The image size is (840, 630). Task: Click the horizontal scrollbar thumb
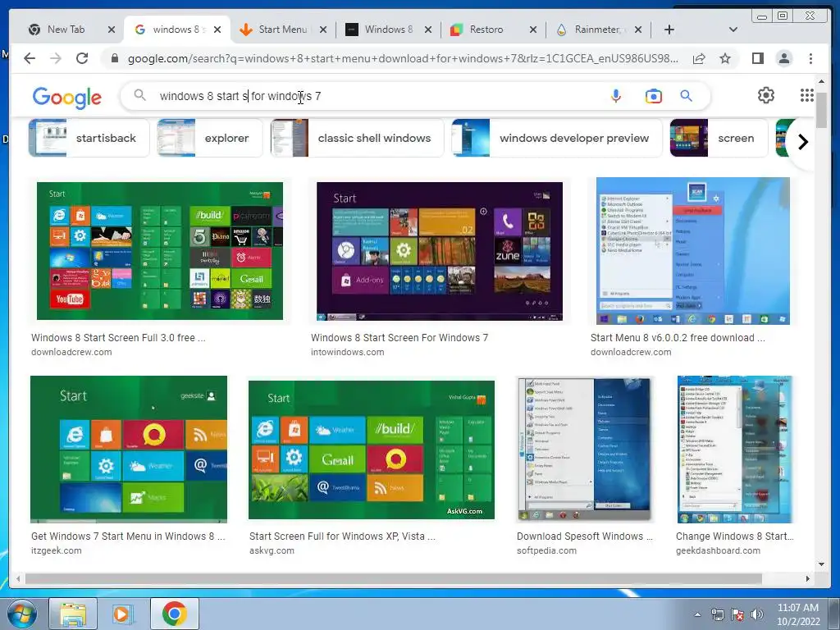pos(393,578)
